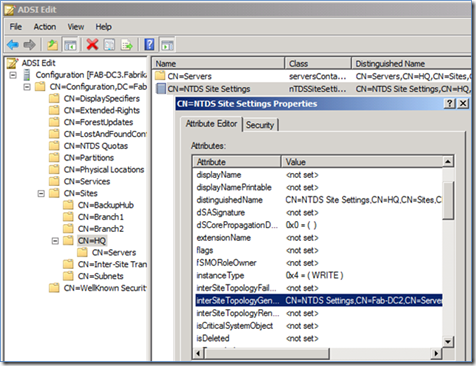476x366 pixels.
Task: Select CN=WellKnown Security tree node
Action: tap(105, 288)
